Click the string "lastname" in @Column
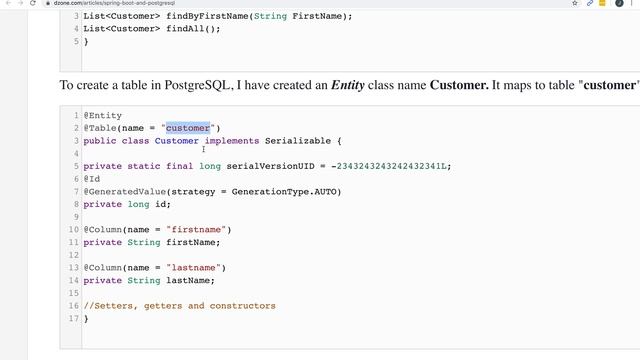Viewport: 640px width, 360px height. (x=193, y=268)
